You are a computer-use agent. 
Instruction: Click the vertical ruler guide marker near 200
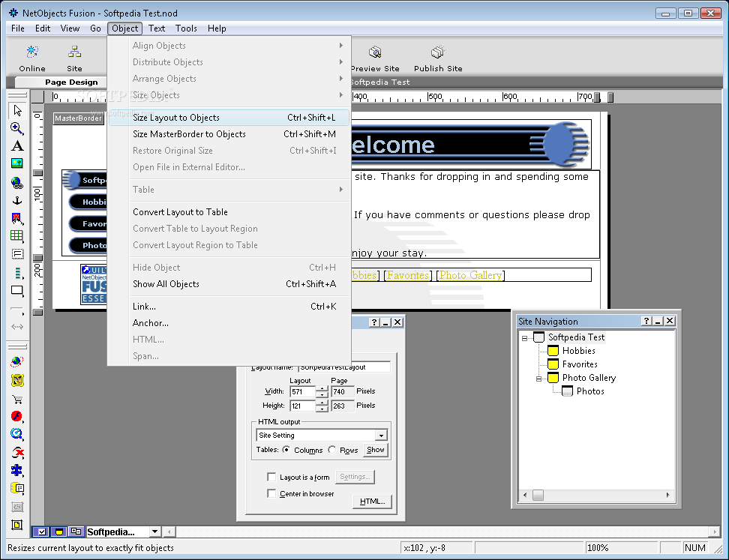[x=37, y=257]
